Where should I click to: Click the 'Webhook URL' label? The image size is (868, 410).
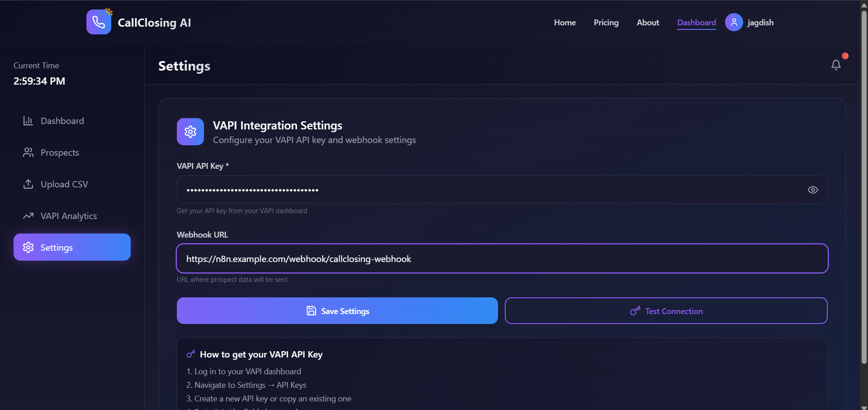click(203, 235)
